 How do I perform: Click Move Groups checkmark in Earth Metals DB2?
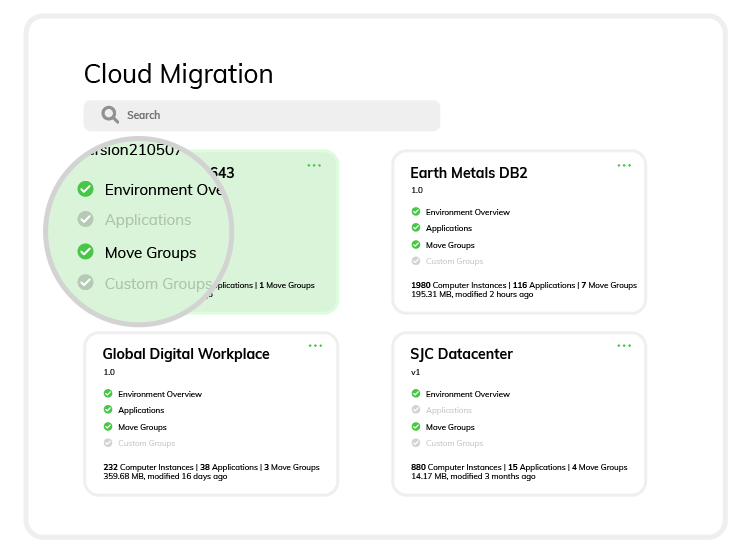tap(416, 245)
